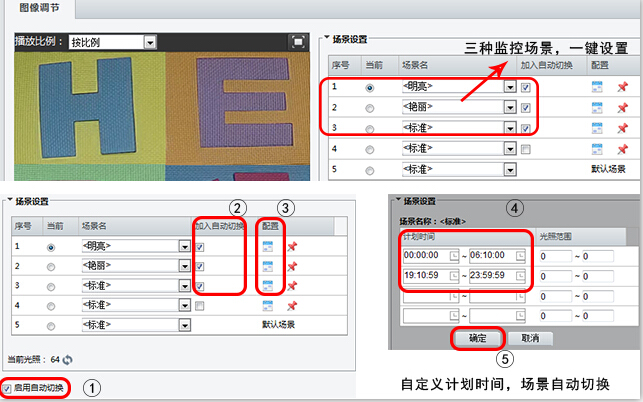
Task: Click scene 4 pin icon beside video preview
Action: click(x=621, y=148)
